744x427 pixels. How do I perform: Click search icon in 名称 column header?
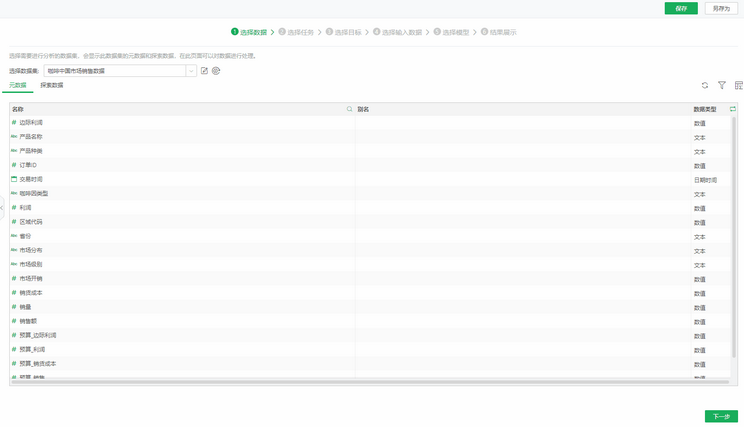(349, 109)
